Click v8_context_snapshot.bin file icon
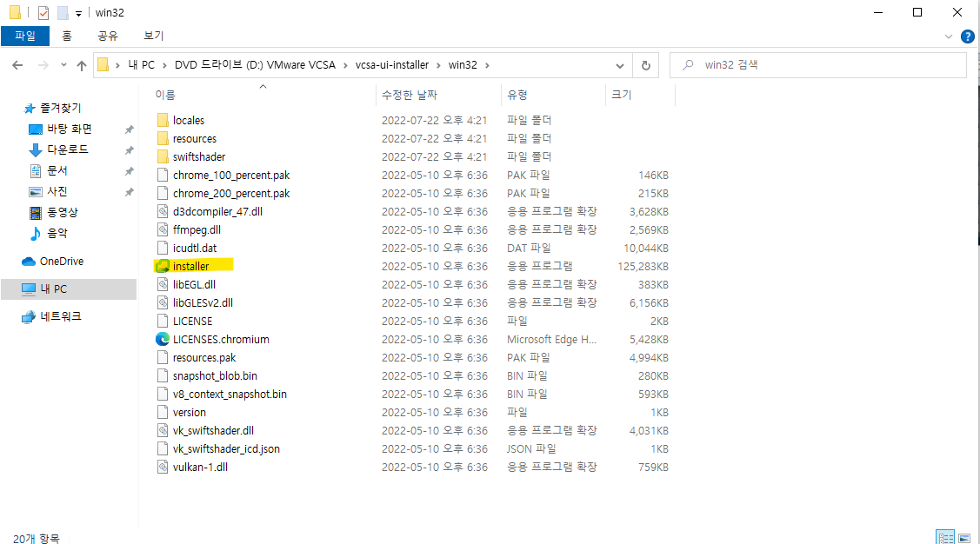Viewport: 980px width, 544px height. pos(163,395)
